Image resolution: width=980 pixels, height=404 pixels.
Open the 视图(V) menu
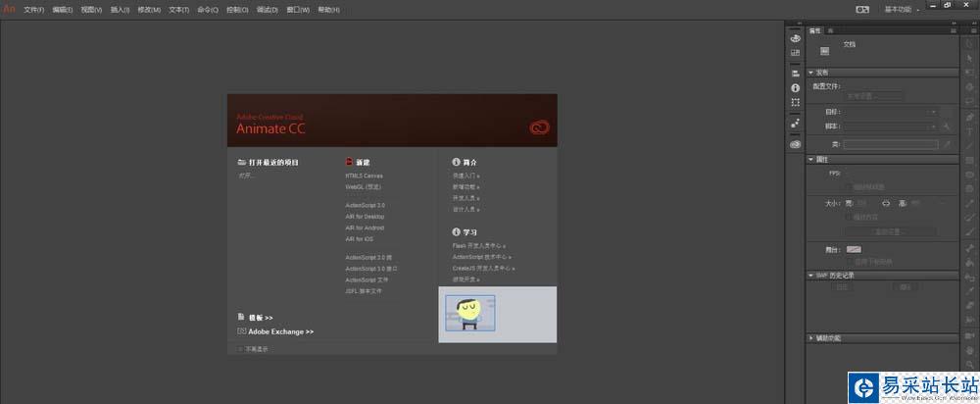[x=91, y=10]
